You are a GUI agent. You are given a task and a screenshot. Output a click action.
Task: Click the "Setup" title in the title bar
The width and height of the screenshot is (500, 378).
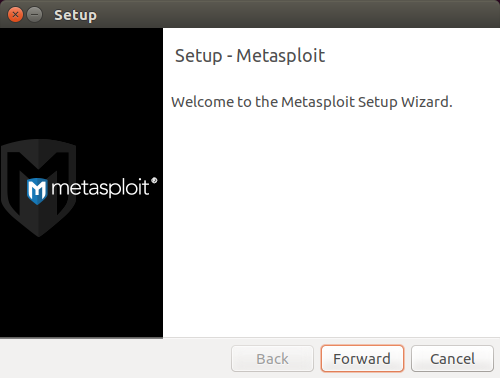pyautogui.click(x=75, y=15)
